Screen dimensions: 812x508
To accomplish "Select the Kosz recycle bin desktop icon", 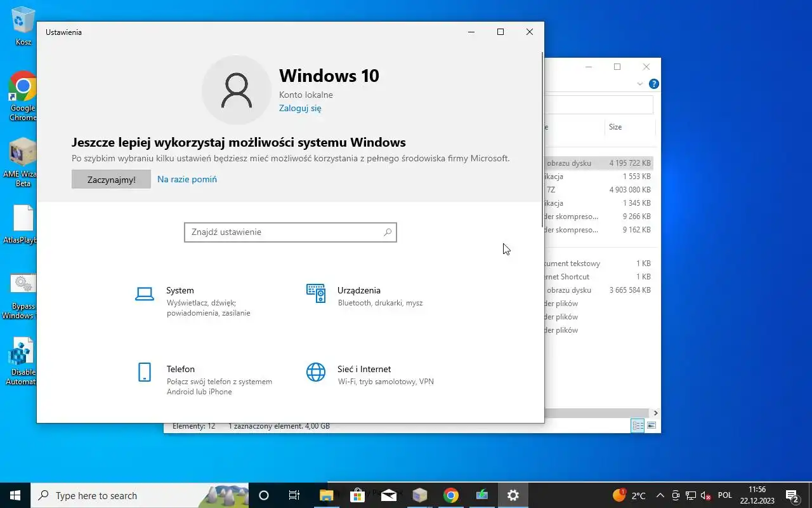I will (23, 26).
